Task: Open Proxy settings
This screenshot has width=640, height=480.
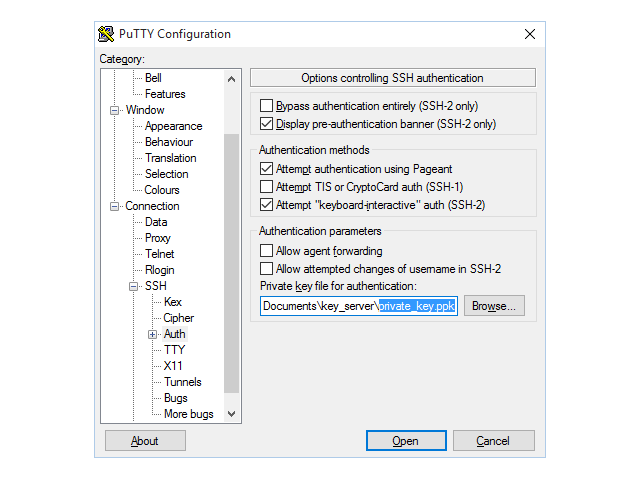Action: [158, 238]
